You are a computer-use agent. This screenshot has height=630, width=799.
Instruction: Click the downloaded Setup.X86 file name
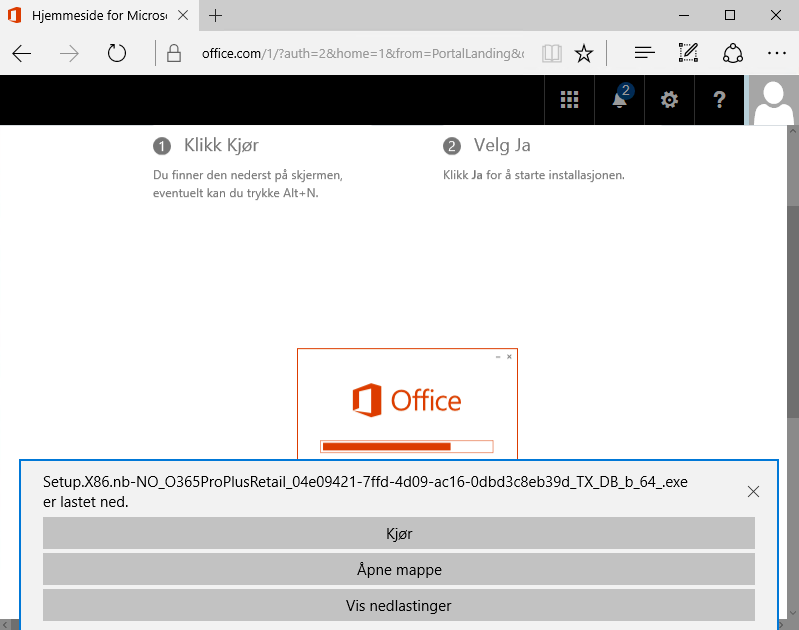365,482
